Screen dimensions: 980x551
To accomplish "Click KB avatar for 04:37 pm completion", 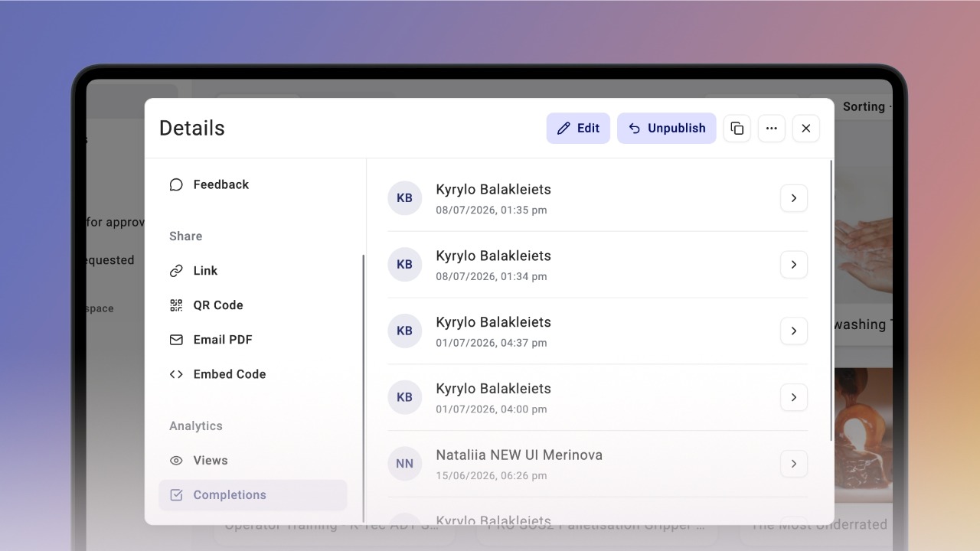I will coord(405,331).
